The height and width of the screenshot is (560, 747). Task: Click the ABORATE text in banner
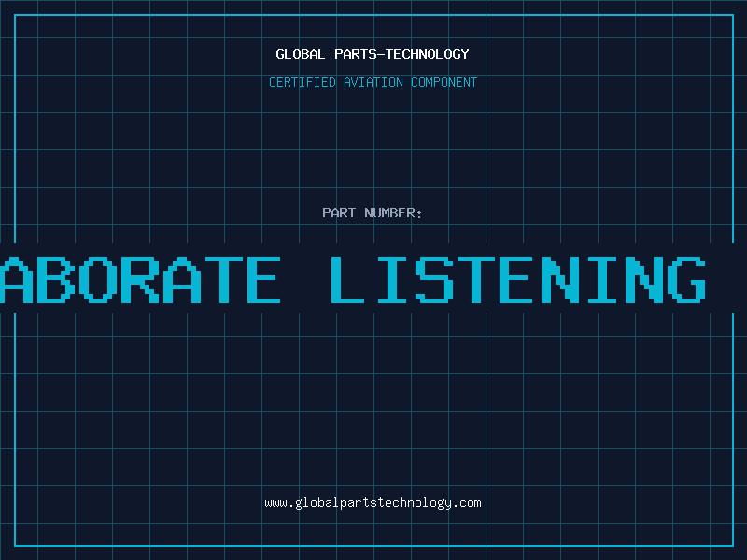pyautogui.click(x=140, y=279)
